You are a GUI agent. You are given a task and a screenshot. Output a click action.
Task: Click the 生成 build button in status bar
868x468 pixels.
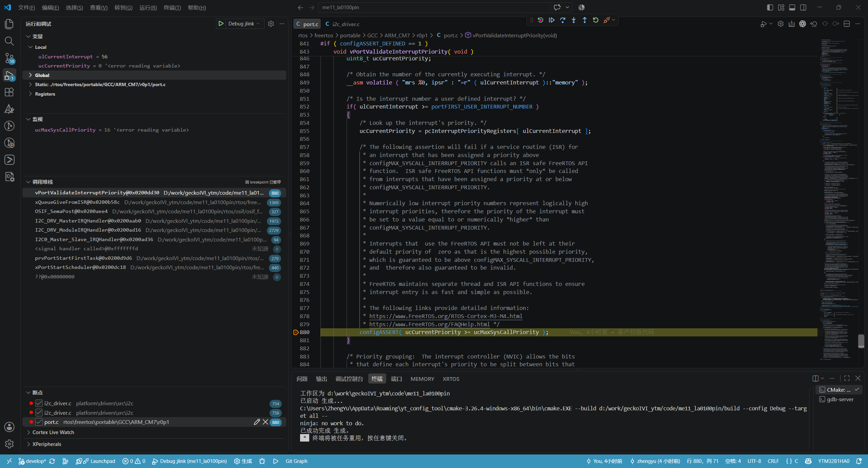point(243,461)
